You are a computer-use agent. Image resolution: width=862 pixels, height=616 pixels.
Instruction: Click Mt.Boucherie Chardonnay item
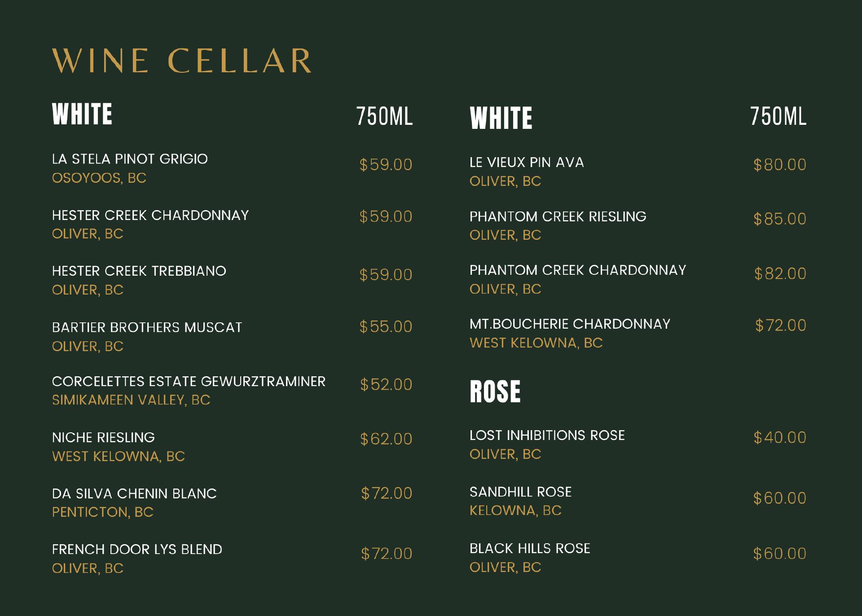coord(570,324)
